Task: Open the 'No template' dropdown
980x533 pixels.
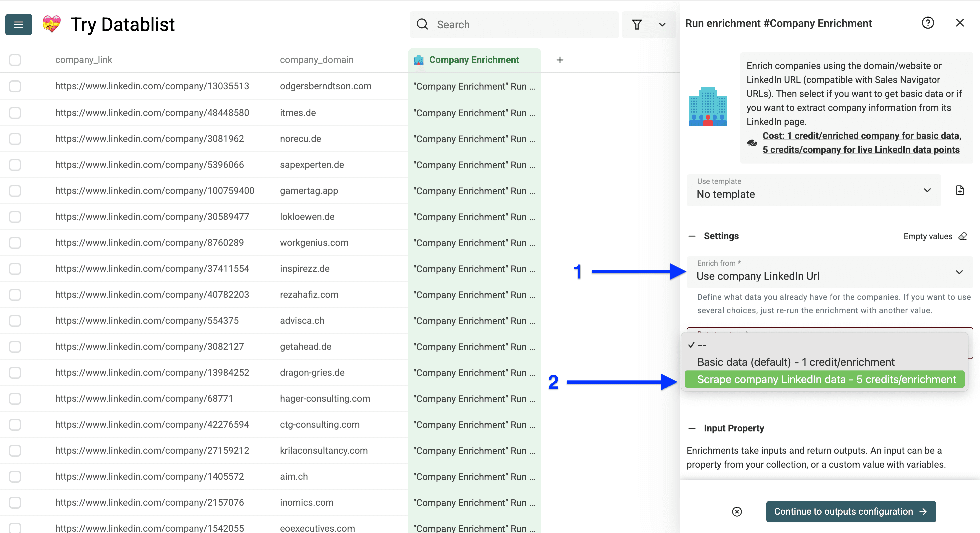Action: click(814, 190)
